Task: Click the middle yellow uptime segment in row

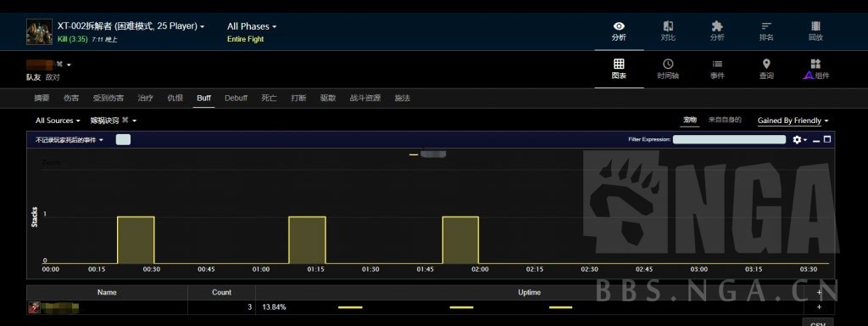Action: click(x=462, y=307)
